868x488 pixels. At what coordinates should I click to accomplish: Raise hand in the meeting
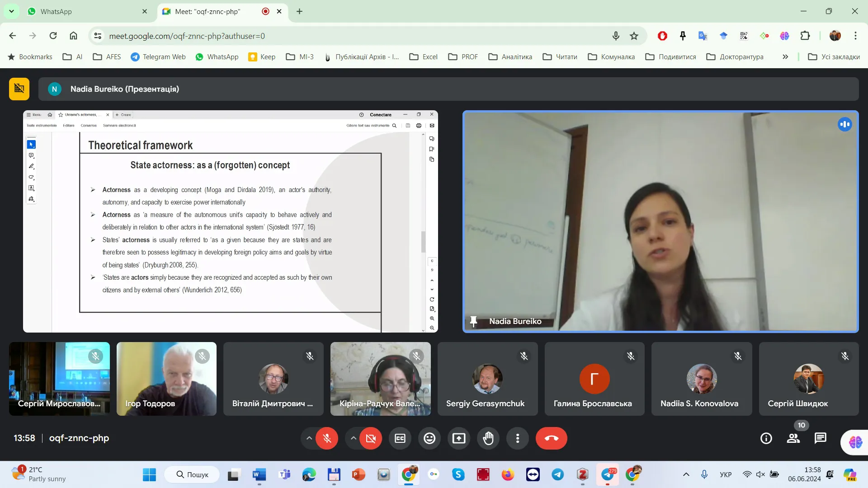pos(488,438)
